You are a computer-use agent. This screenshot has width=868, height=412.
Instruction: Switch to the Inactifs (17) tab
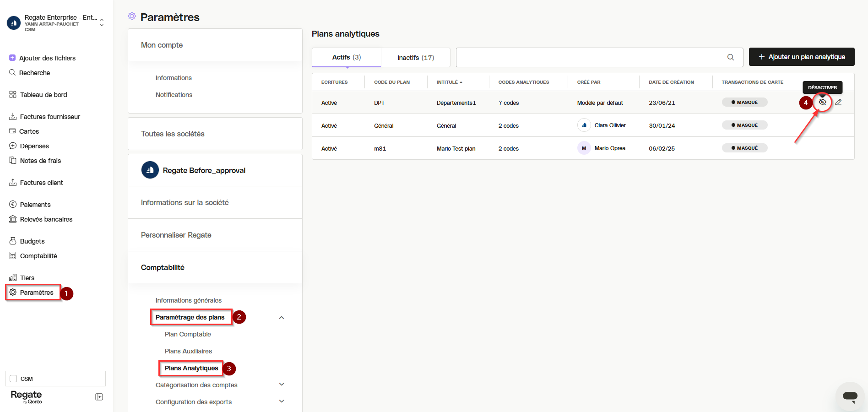coord(416,58)
